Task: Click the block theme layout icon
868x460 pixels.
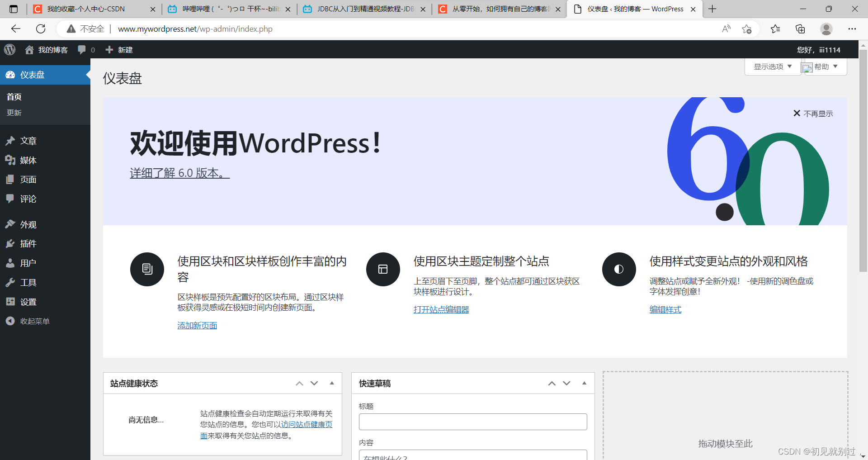Action: tap(383, 269)
